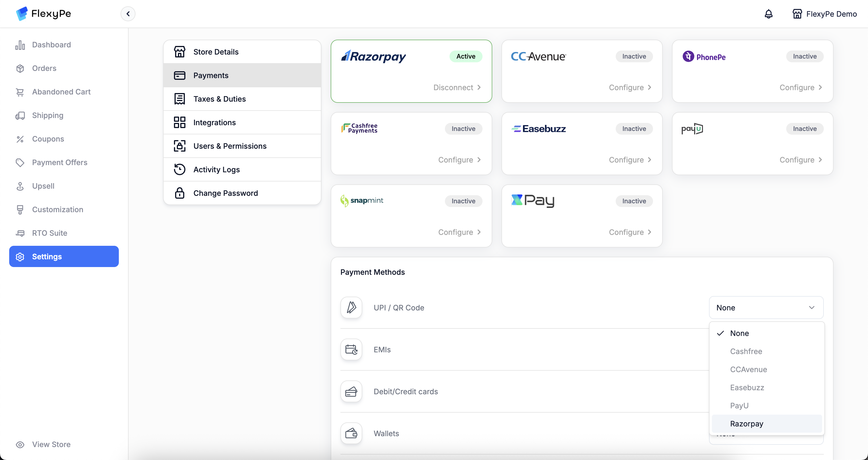
Task: Choose Cashfree option in the dropdown
Action: 746,351
